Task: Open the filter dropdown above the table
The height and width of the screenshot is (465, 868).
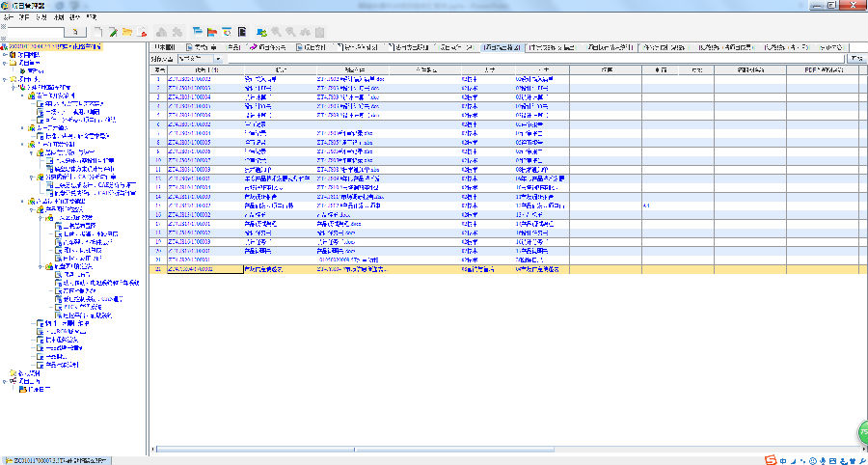Action: pyautogui.click(x=220, y=59)
